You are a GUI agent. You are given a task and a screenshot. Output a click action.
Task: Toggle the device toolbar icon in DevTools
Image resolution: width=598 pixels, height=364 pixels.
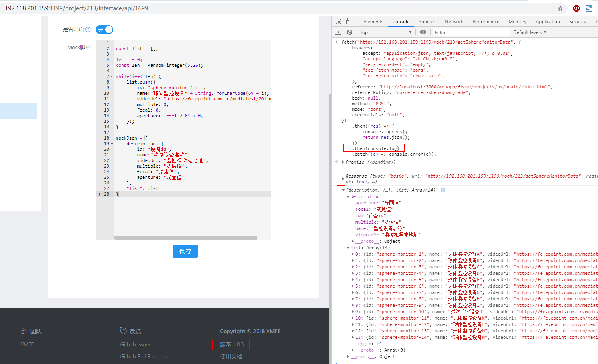[x=349, y=22]
